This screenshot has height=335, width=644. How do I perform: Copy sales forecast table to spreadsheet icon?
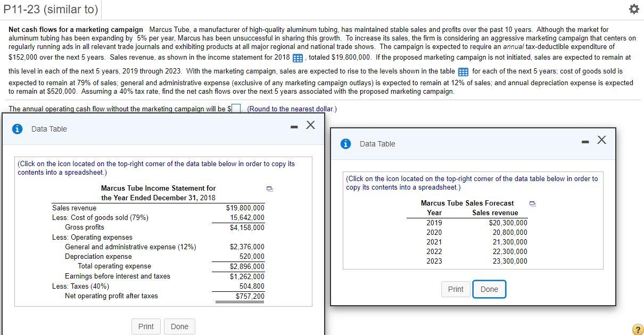point(532,203)
